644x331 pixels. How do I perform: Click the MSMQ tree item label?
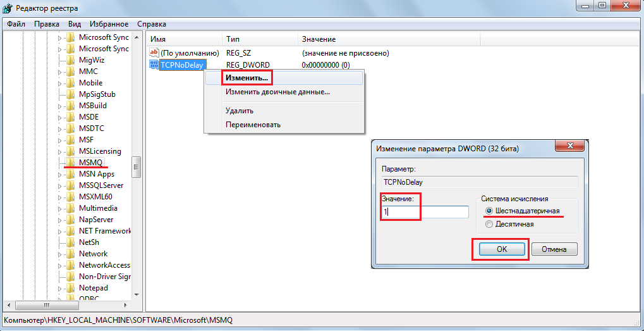pos(90,163)
